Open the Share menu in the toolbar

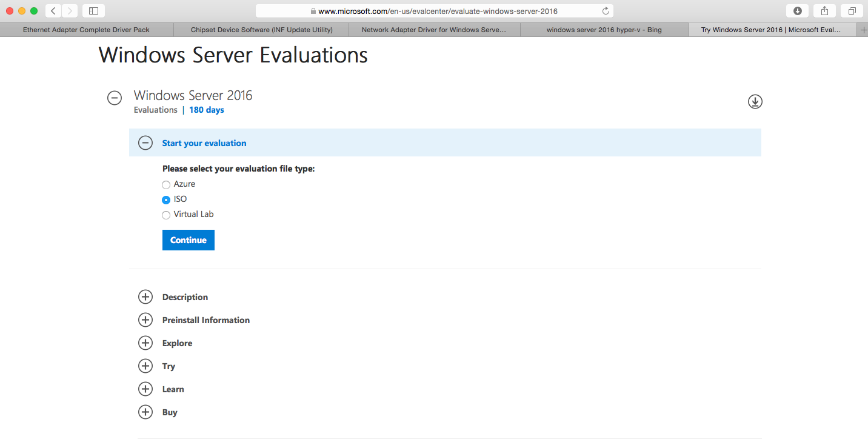click(x=825, y=11)
